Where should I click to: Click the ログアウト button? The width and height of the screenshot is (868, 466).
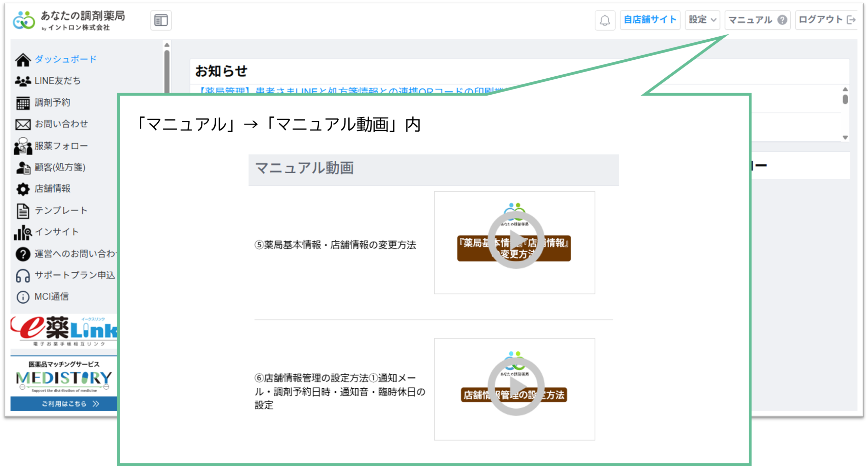[827, 20]
